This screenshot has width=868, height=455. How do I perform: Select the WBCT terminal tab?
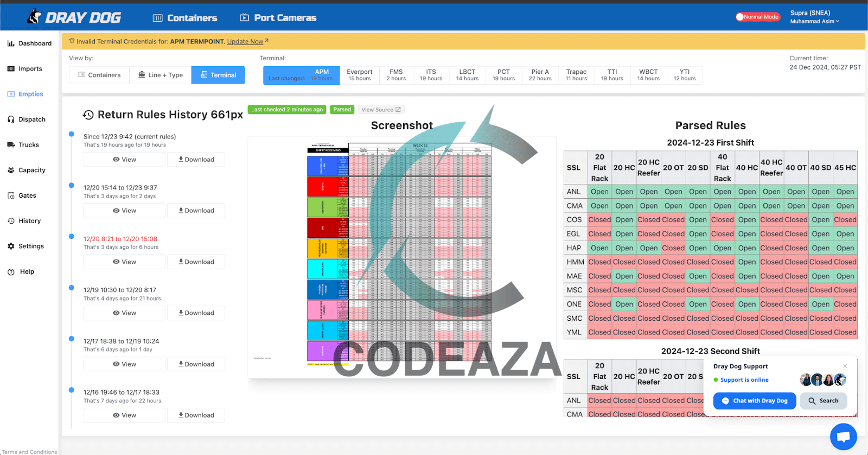coord(648,75)
